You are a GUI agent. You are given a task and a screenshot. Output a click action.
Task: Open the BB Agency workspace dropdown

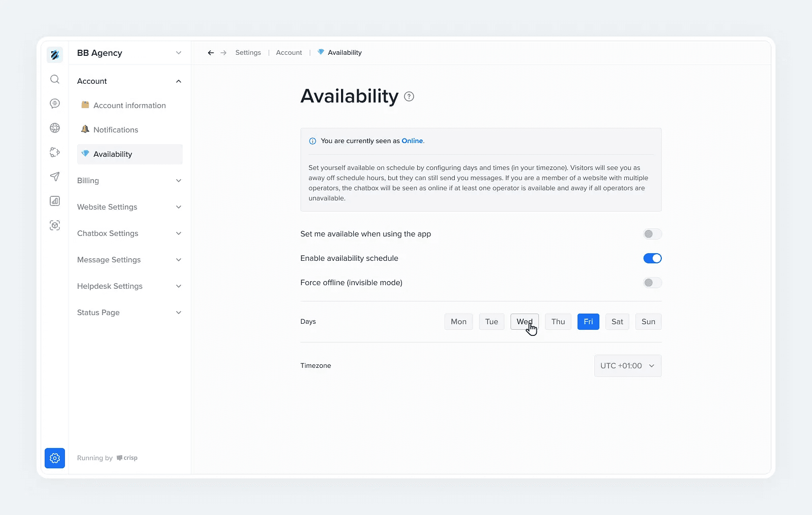pos(129,53)
